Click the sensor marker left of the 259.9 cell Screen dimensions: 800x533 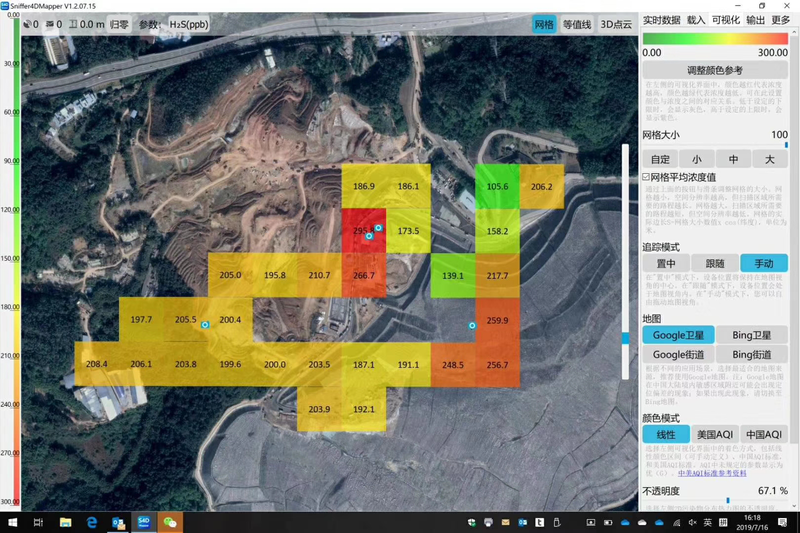[472, 325]
